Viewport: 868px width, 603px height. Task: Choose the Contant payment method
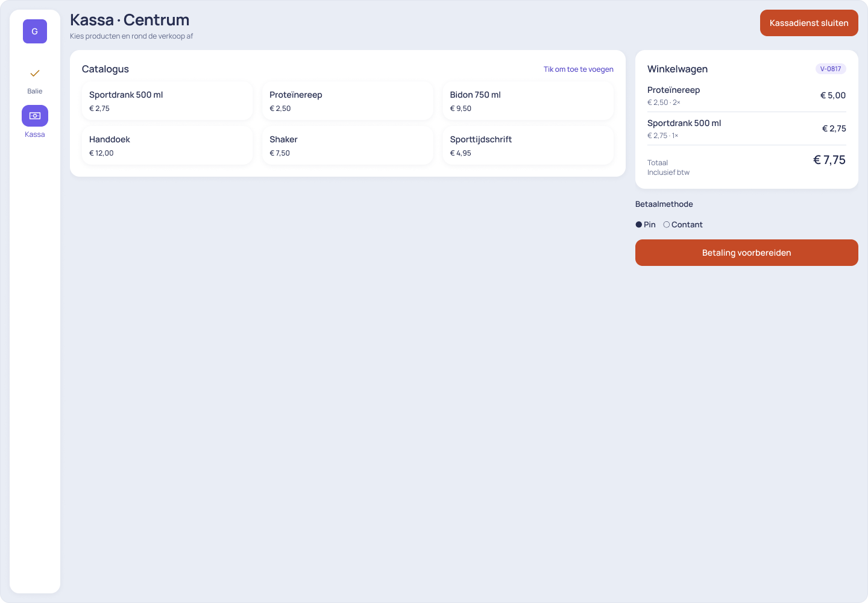click(683, 224)
